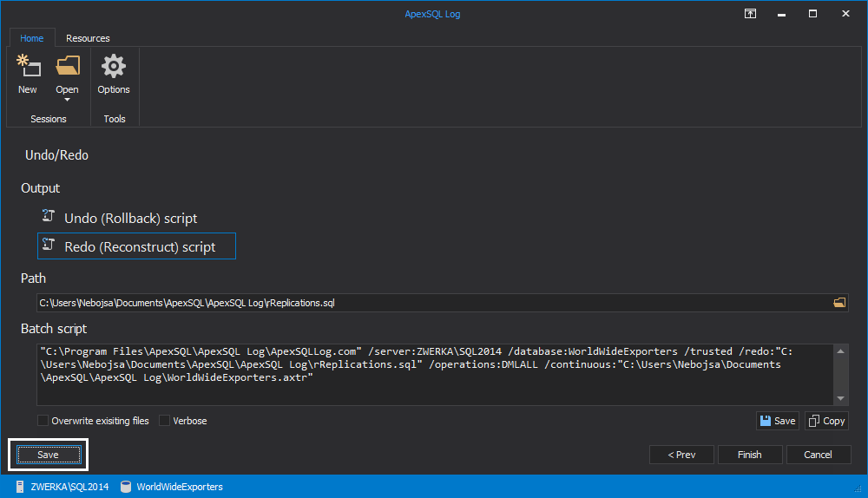This screenshot has width=868, height=498.
Task: Click the highlighted Save button at bottom left
Action: tap(48, 455)
